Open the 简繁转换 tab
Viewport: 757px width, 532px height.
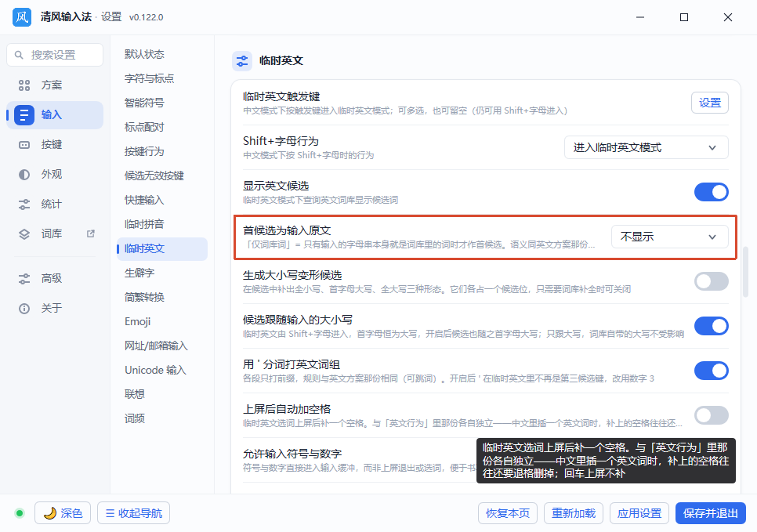point(162,297)
